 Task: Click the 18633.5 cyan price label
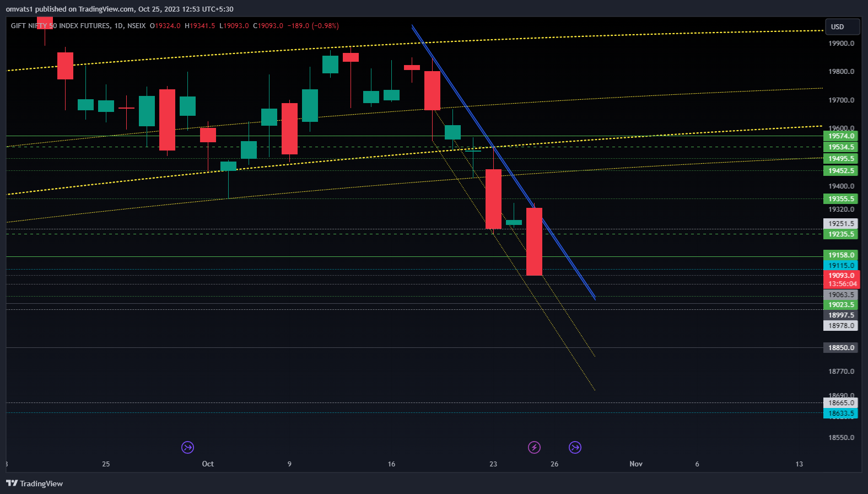tap(841, 414)
